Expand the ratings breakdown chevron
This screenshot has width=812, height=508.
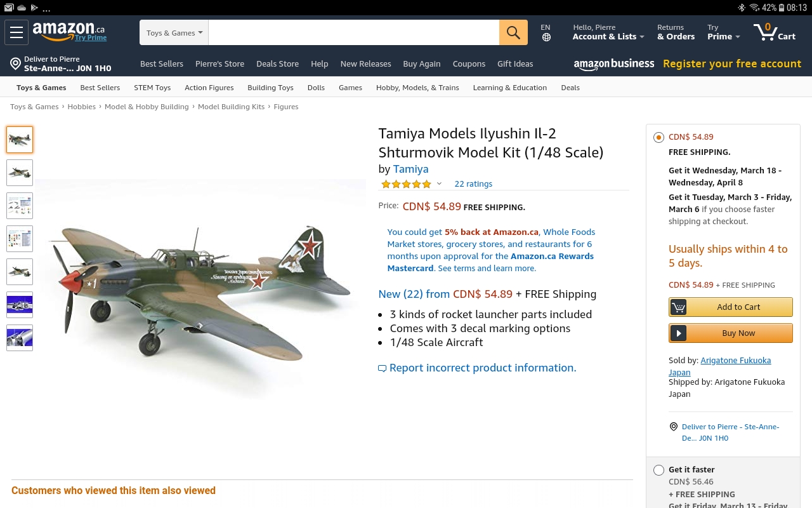[x=439, y=184]
